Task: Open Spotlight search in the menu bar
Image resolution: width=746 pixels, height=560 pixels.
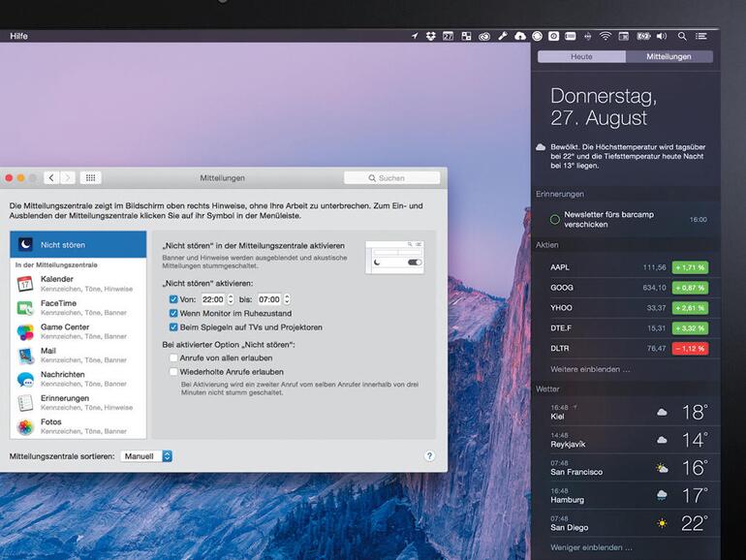Action: (682, 36)
